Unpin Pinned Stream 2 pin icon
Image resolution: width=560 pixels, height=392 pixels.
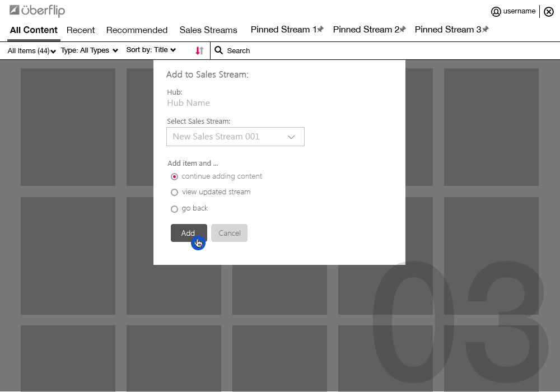point(403,29)
